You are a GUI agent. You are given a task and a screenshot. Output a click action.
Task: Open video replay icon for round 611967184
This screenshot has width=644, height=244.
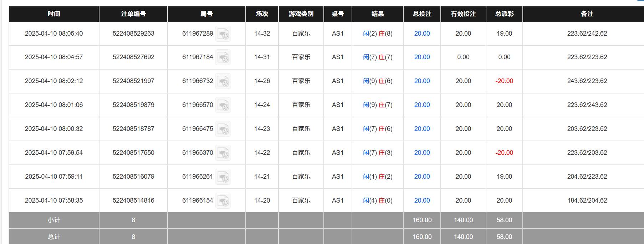point(223,57)
